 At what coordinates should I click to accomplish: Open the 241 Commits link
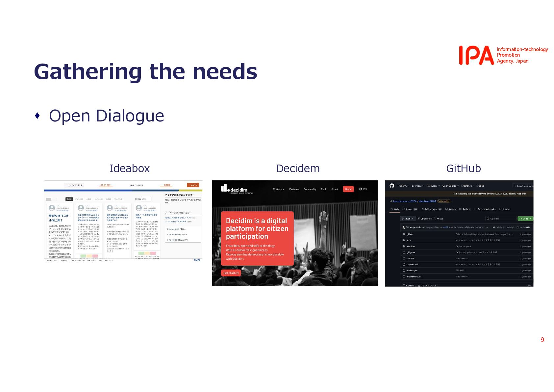(x=523, y=227)
